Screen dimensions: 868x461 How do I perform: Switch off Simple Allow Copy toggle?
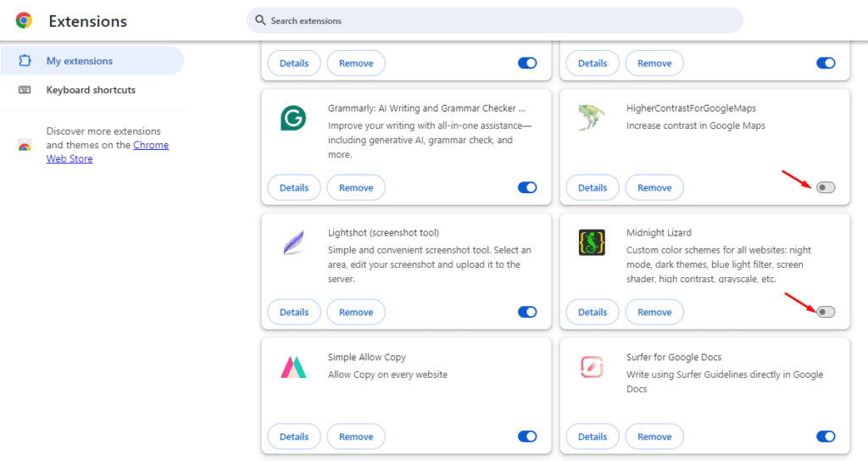tap(527, 436)
